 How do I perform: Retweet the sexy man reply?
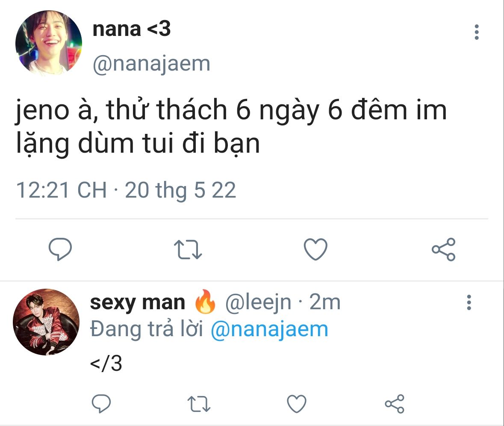point(199,404)
